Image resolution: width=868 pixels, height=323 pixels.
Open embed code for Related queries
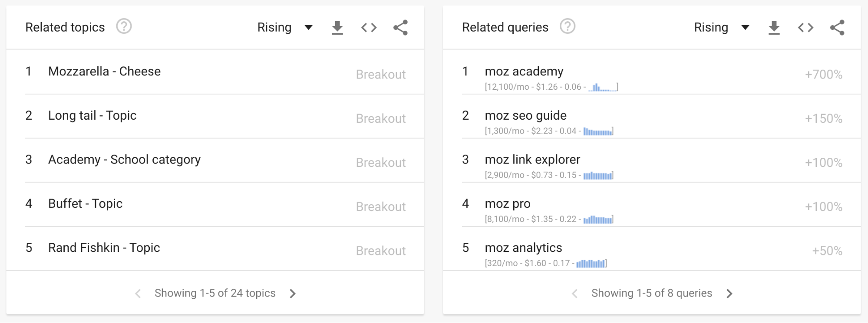click(806, 27)
